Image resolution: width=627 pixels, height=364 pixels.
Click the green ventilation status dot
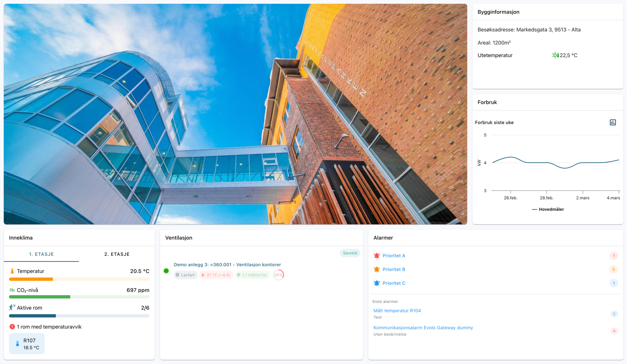166,271
